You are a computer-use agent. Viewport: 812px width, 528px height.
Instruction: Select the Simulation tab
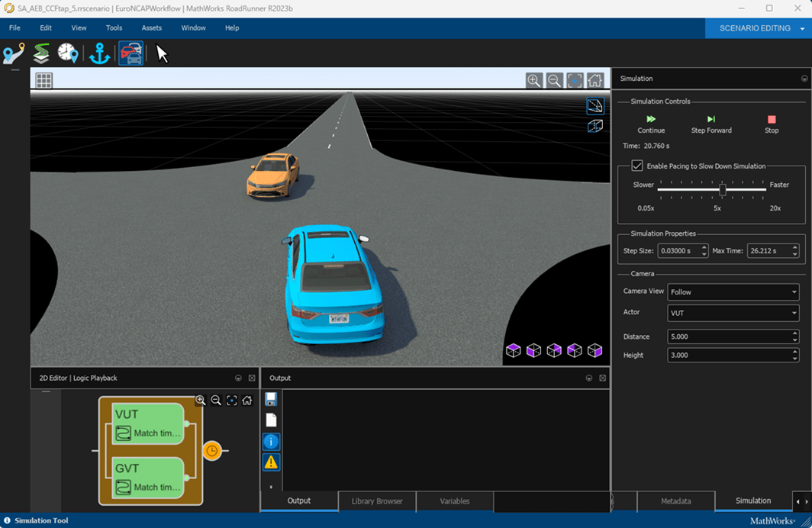[753, 501]
